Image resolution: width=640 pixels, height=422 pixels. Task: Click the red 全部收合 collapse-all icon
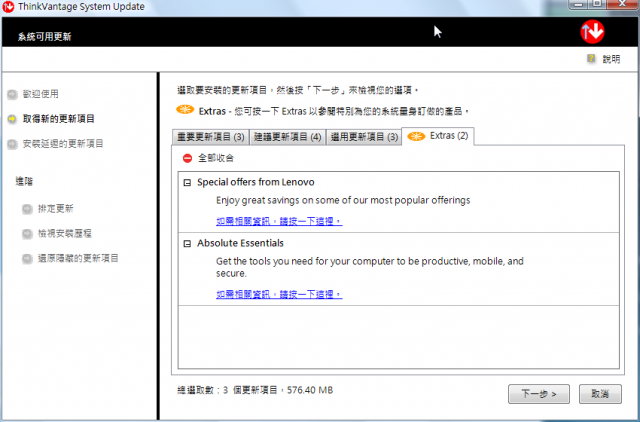coord(187,158)
